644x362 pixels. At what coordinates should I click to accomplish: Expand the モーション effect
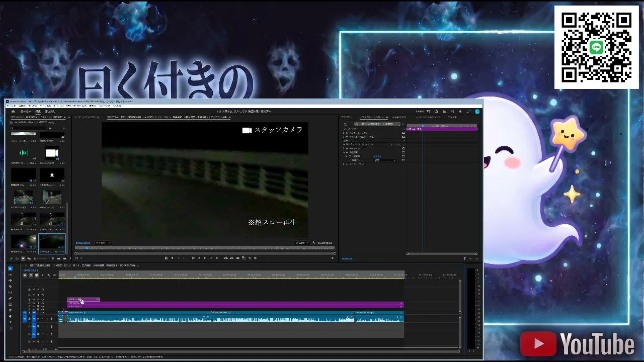pos(344,149)
